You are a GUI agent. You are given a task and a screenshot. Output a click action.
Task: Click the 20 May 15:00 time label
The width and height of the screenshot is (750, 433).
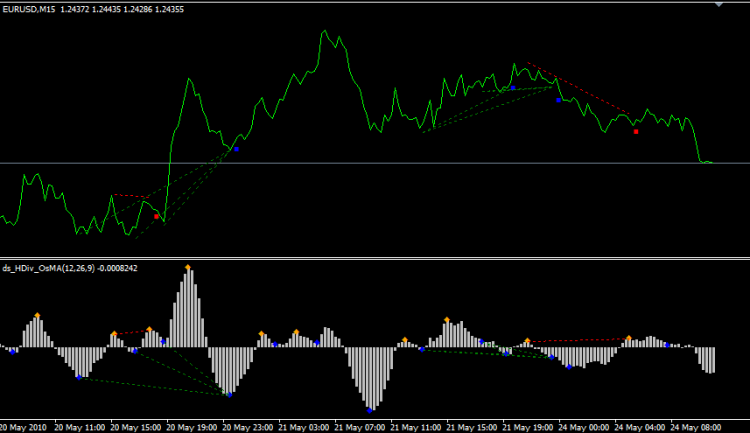[x=135, y=427]
